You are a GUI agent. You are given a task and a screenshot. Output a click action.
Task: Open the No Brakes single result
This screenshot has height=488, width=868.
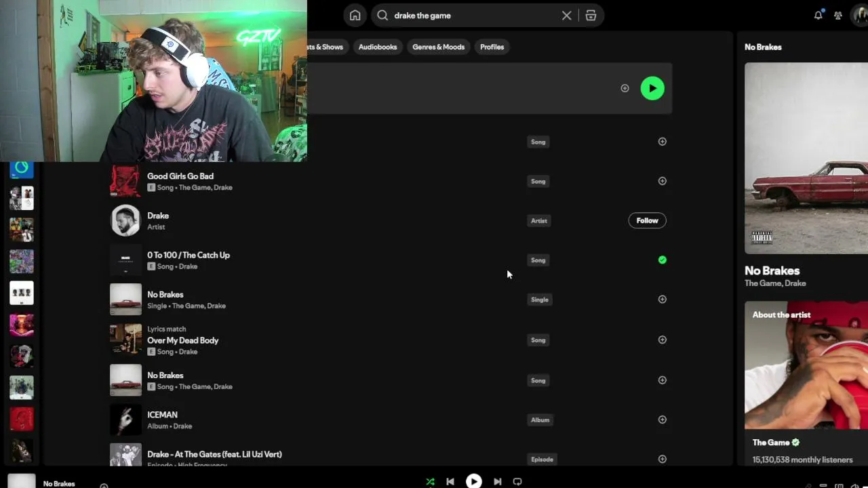tap(165, 294)
